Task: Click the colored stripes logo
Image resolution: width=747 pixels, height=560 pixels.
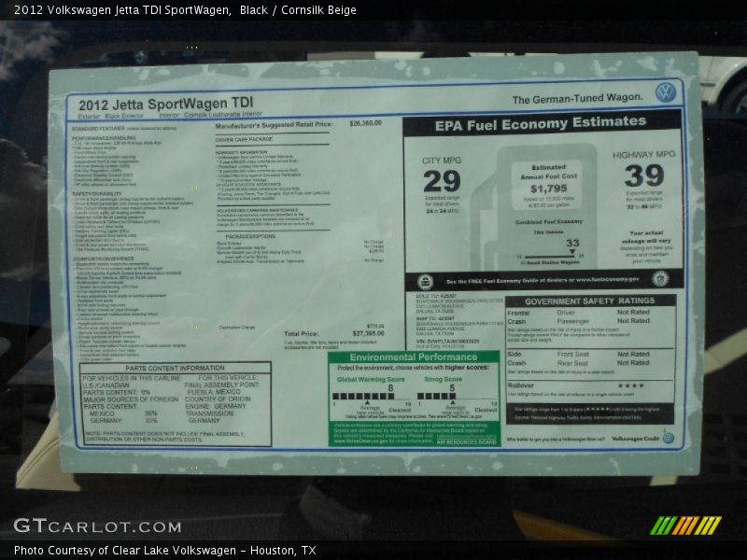Action: coord(685,525)
